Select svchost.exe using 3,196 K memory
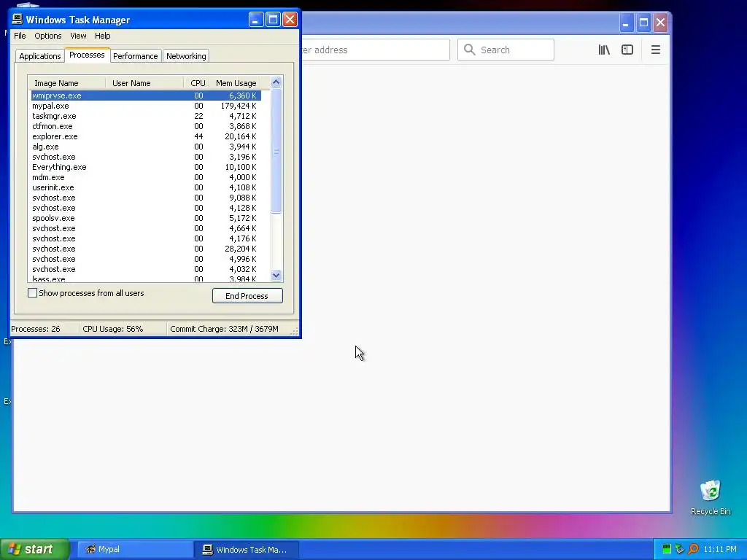Screen dimensions: 747x560 [x=145, y=157]
